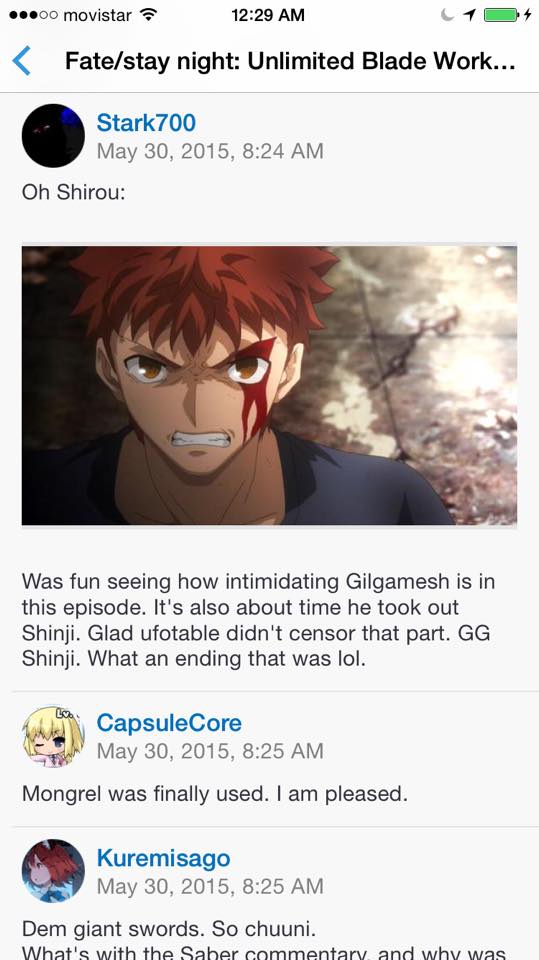Tap the cellular signal dots
The width and height of the screenshot is (539, 960).
[33, 15]
